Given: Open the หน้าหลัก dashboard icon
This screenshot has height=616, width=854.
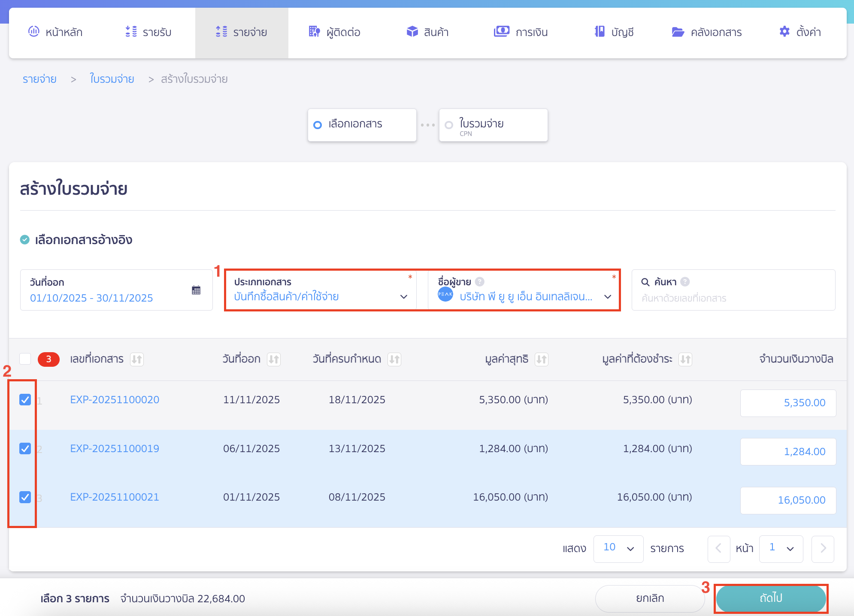Looking at the screenshot, I should click(34, 32).
